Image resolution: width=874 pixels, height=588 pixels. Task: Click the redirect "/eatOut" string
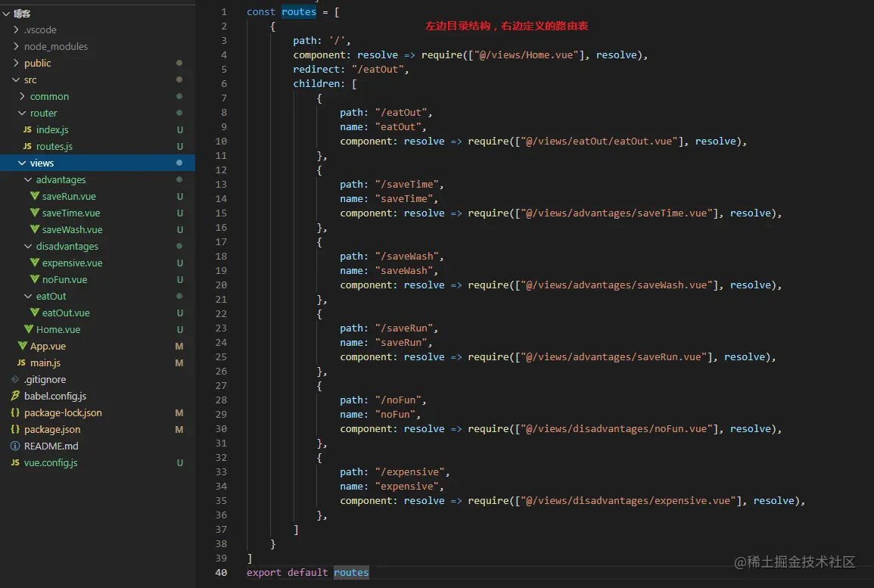tap(378, 69)
